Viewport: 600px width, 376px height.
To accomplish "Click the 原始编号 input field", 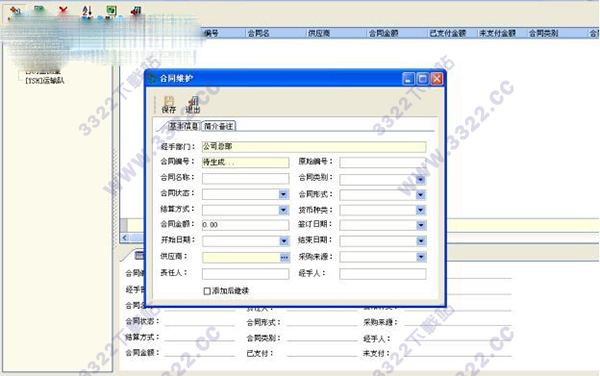I will [382, 162].
